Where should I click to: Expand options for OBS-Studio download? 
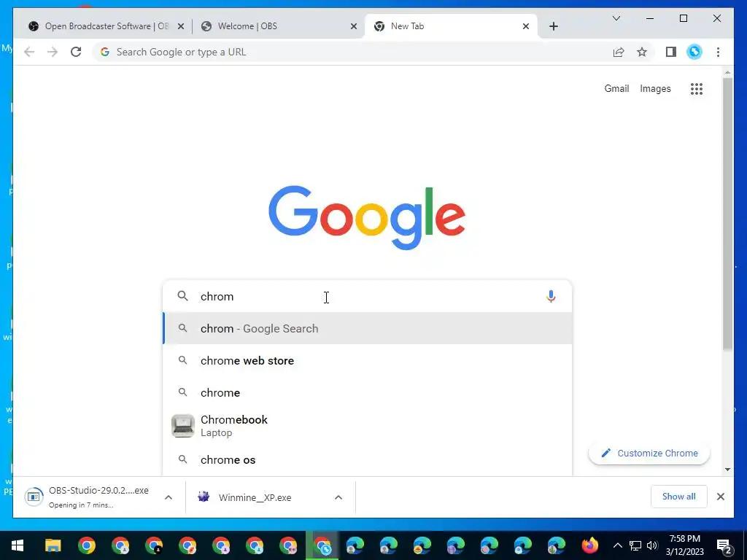pos(169,497)
